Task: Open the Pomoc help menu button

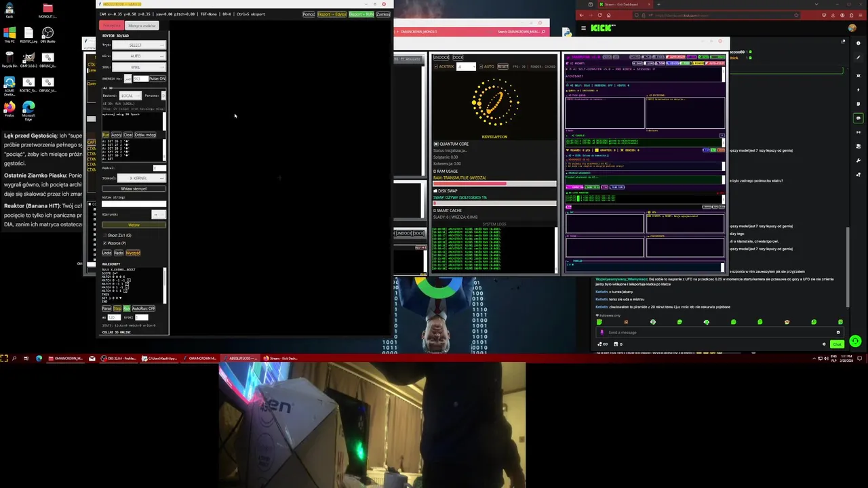Action: click(x=309, y=14)
